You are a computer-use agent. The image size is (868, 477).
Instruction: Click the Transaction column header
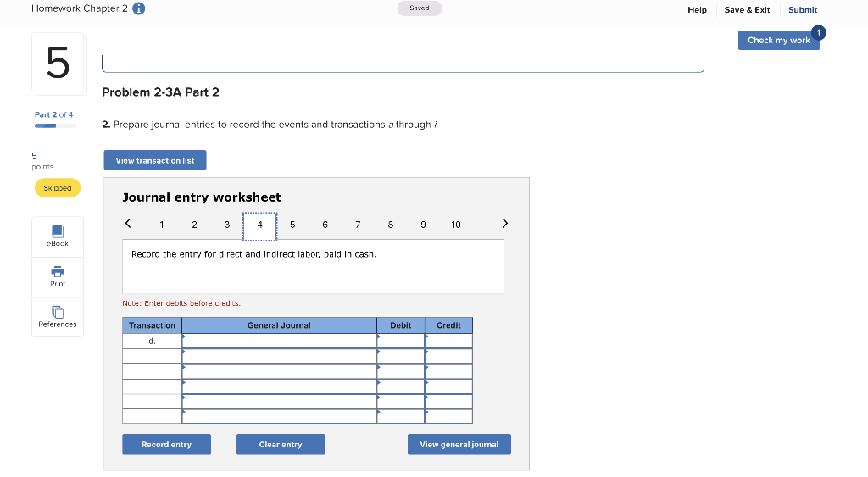(153, 325)
